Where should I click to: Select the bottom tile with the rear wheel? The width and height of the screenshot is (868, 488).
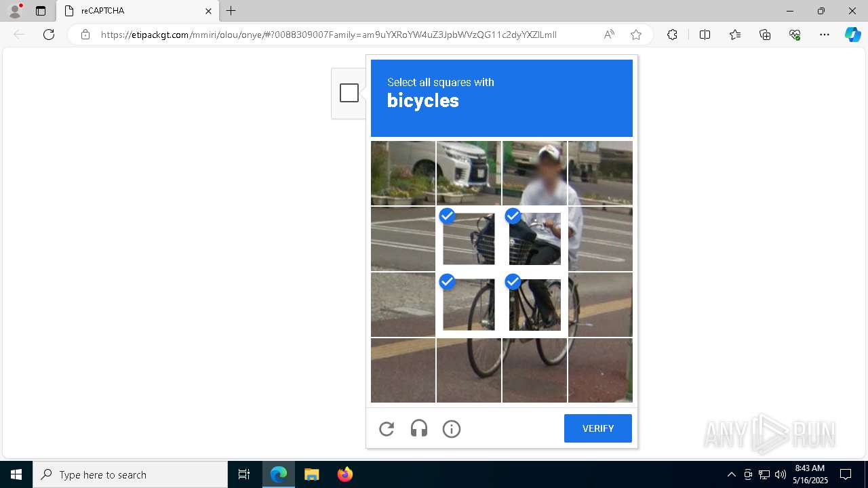[534, 370]
